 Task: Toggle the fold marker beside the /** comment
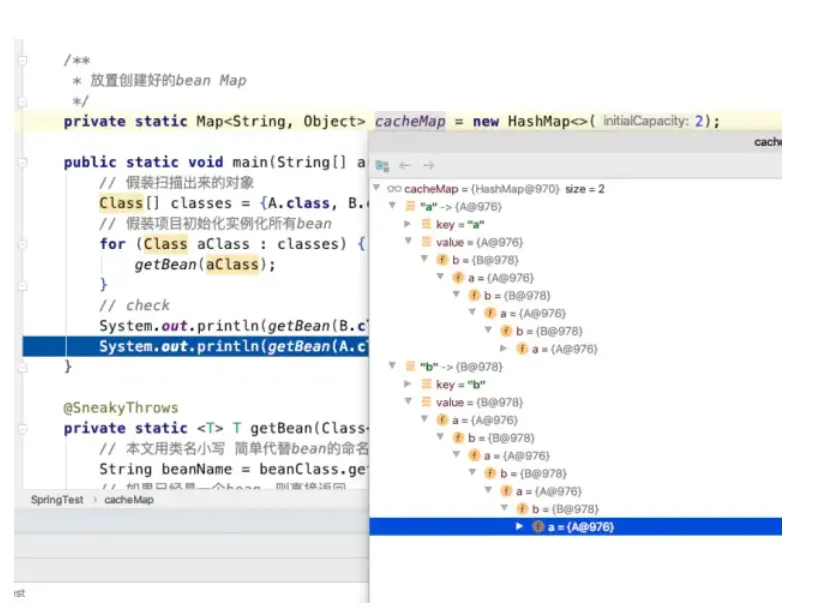pyautogui.click(x=22, y=61)
